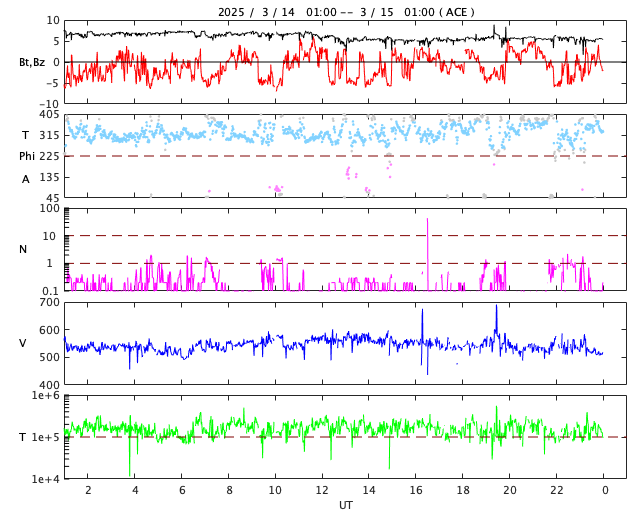This screenshot has width=640, height=512.
Task: Click the plot title date range with ACE
Action: tap(346, 12)
